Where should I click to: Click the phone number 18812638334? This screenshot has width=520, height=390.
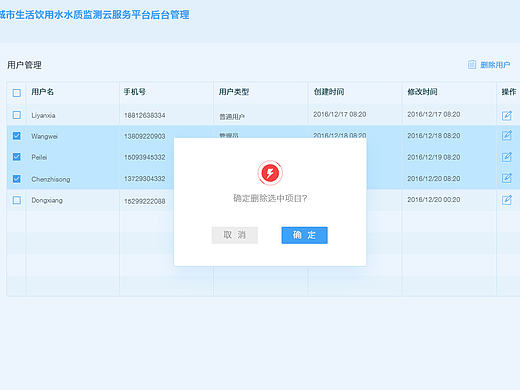[145, 115]
